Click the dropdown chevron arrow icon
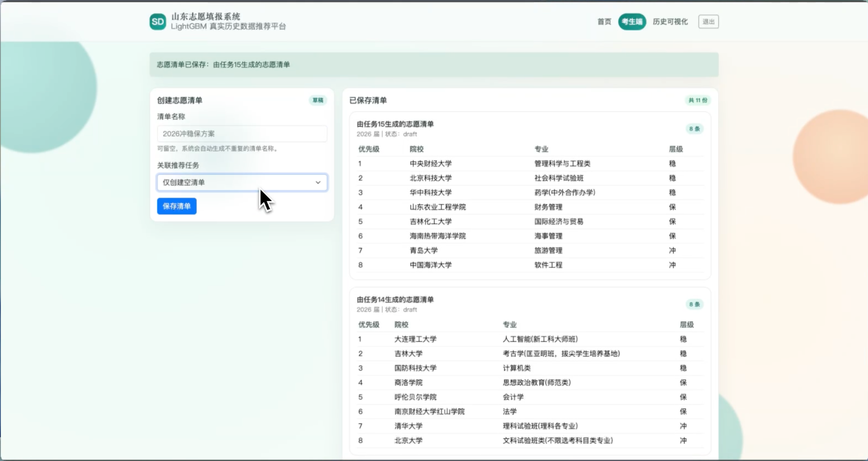The image size is (868, 461). coord(318,182)
